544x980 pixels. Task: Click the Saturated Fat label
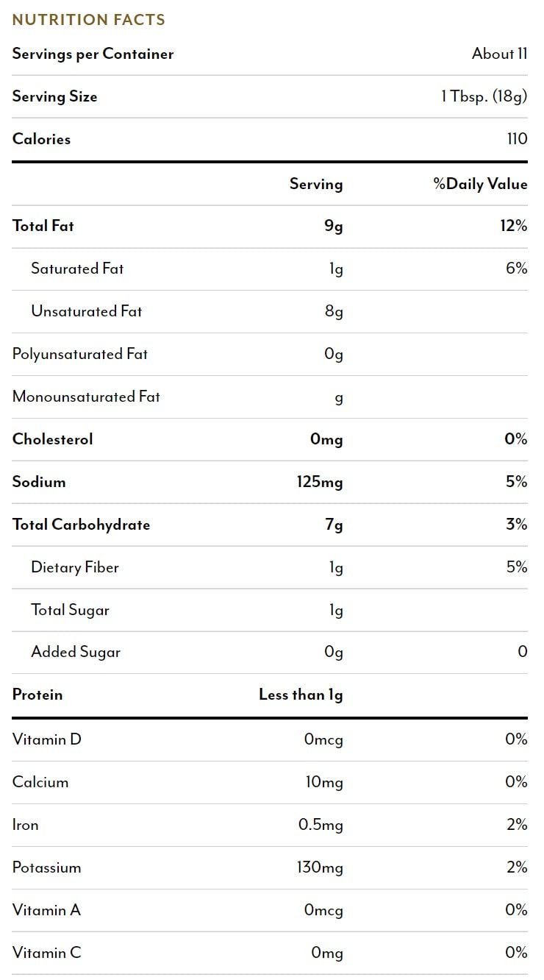click(77, 269)
